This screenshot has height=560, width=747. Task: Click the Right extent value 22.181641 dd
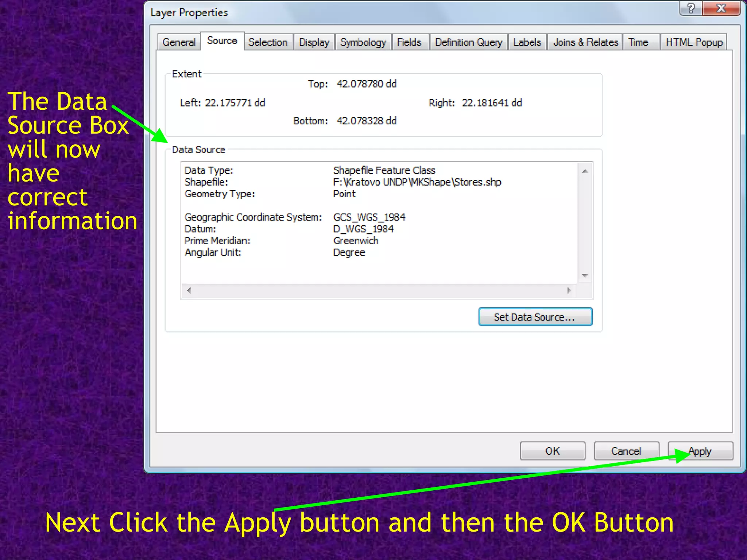pos(492,103)
